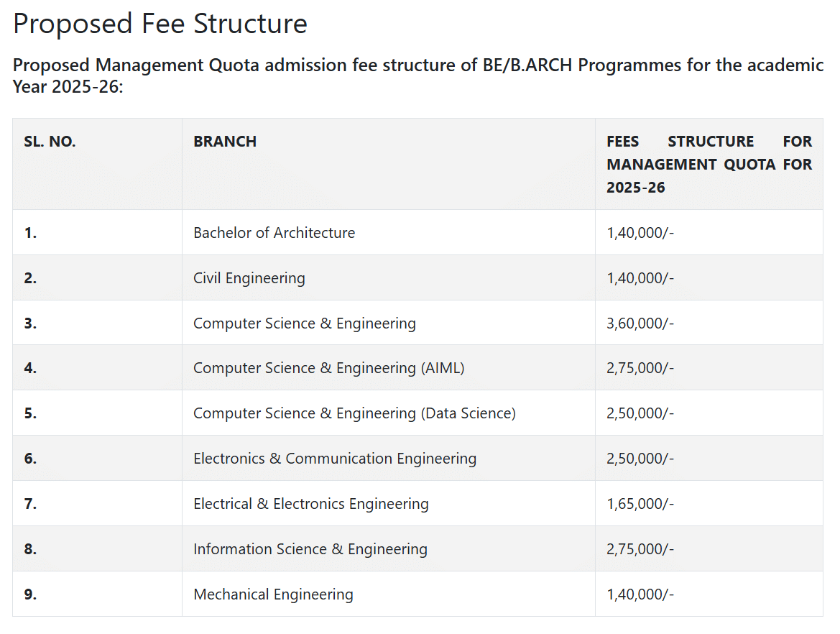
Task: Click the Management Quota fee structure subtitle
Action: 417,75
